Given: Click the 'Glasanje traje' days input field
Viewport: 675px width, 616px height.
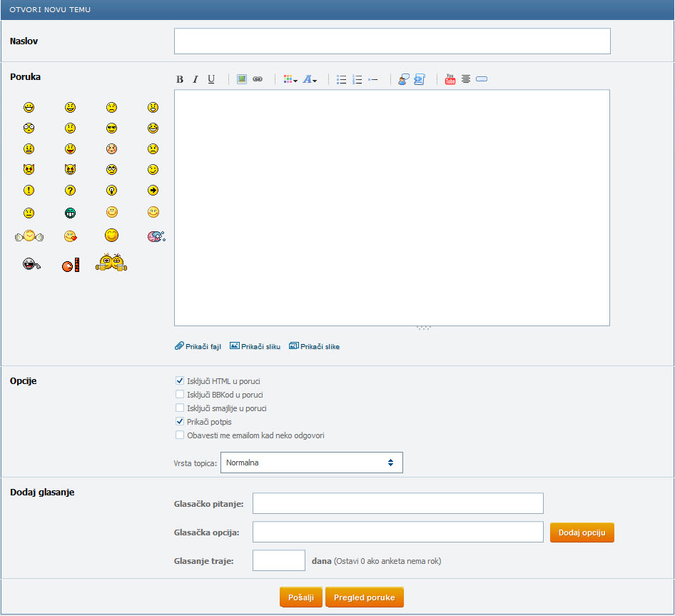Looking at the screenshot, I should point(279,560).
